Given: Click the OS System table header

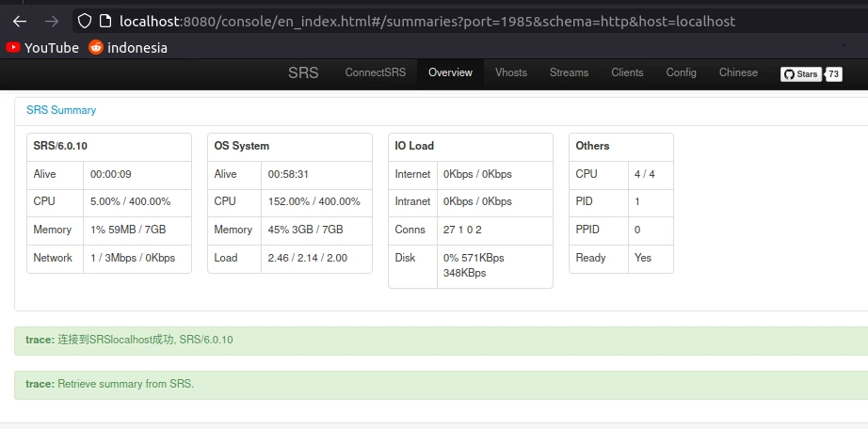Looking at the screenshot, I should coord(290,147).
